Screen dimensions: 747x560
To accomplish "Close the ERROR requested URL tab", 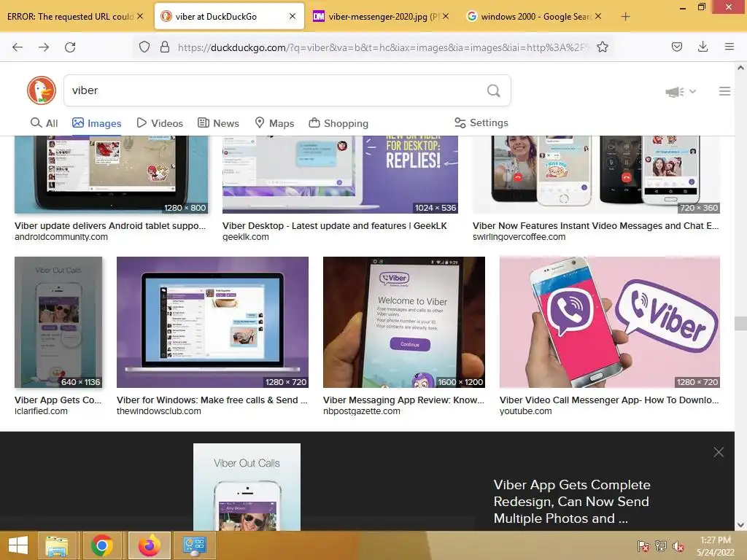I will tap(140, 16).
